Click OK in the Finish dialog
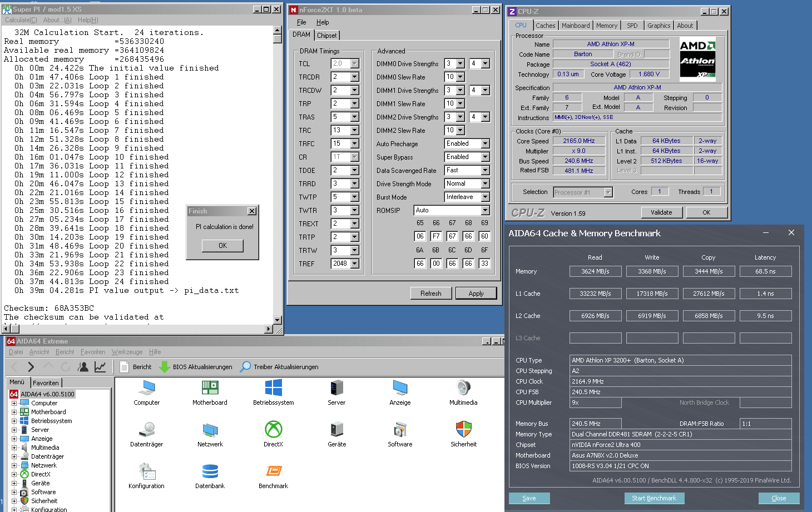This screenshot has width=812, height=512. click(222, 246)
